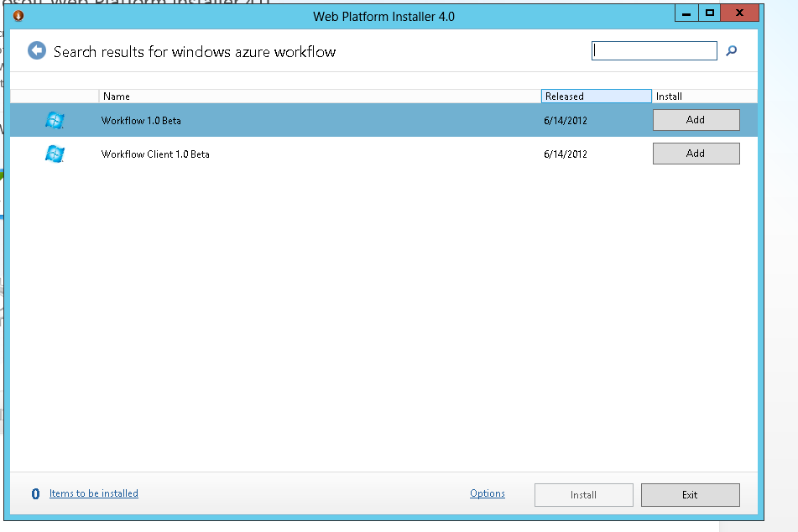
Task: Select the Workflow Client 1.0 Beta row name
Action: (x=155, y=154)
